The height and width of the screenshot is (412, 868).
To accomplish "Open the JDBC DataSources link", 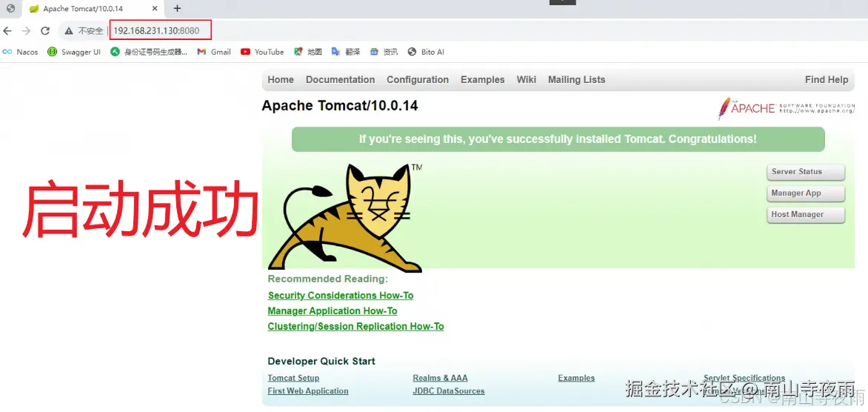I will coord(448,391).
